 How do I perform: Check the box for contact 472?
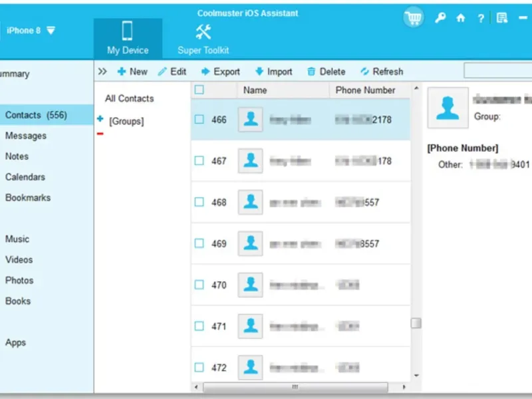click(199, 368)
